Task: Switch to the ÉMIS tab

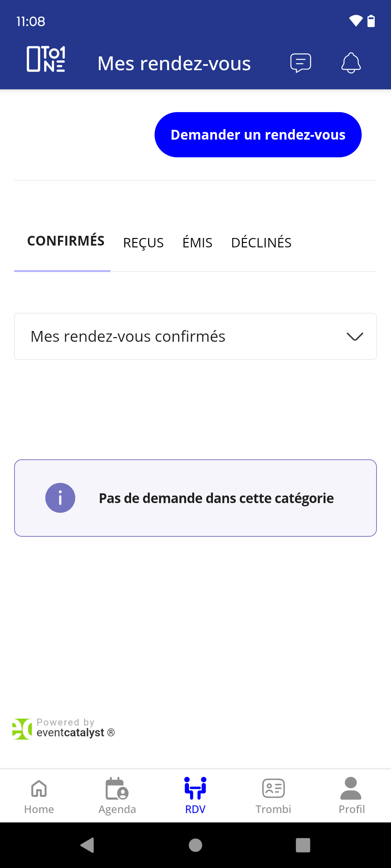Action: click(197, 242)
